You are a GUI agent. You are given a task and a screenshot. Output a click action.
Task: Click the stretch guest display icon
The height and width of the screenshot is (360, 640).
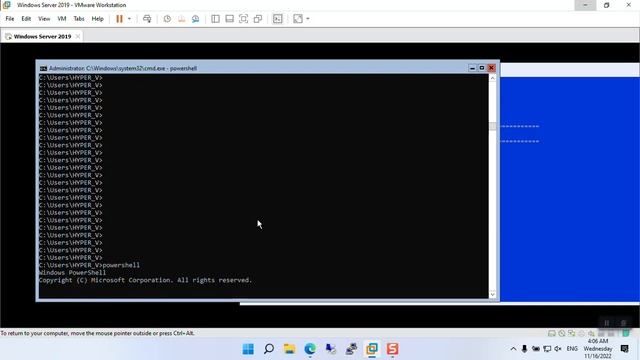click(x=298, y=19)
